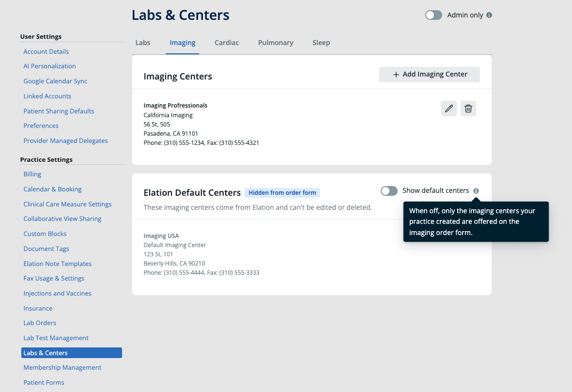Open Elation Note Templates
The height and width of the screenshot is (392, 572).
point(58,264)
